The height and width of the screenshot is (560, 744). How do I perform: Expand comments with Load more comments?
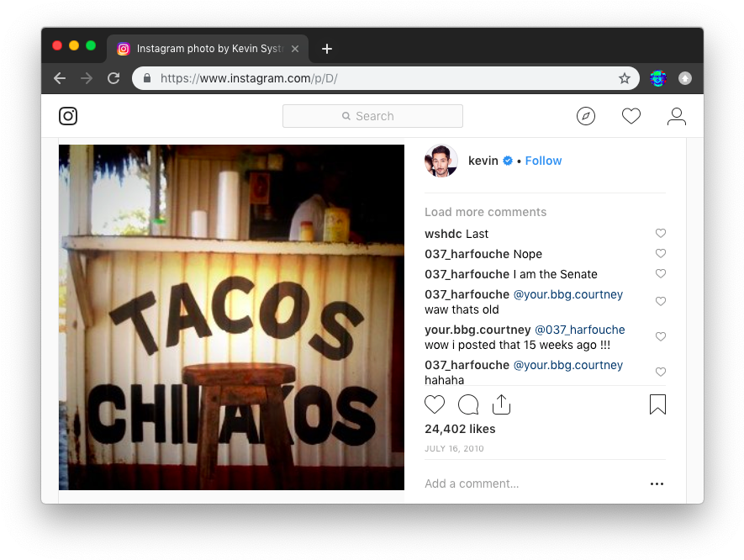[x=485, y=212]
